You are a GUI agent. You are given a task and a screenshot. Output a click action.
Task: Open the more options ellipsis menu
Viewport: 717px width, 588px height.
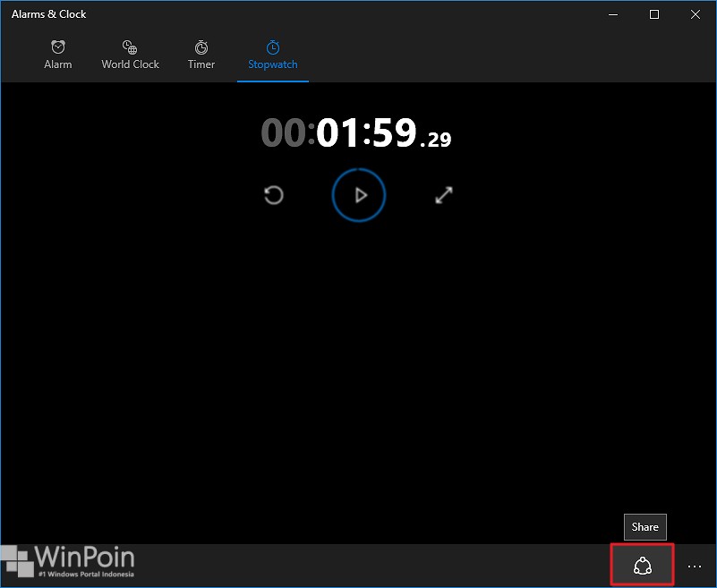(694, 567)
